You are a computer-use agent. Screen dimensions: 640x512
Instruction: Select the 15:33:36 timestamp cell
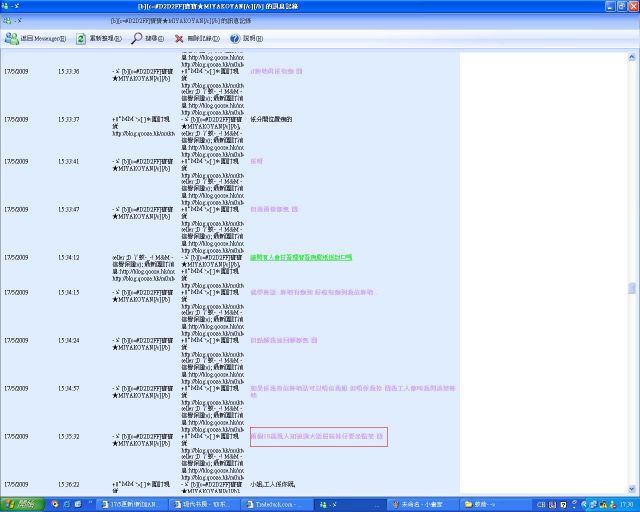[x=68, y=71]
